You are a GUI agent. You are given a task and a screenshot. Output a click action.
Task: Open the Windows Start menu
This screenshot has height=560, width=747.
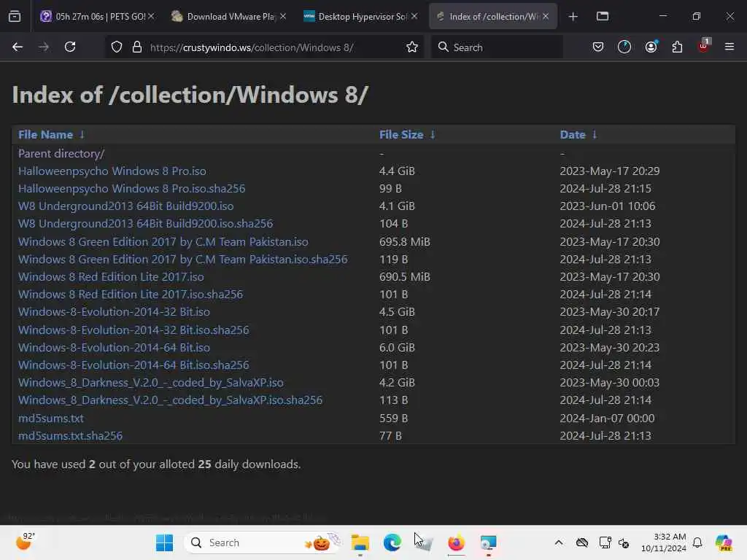click(x=164, y=542)
